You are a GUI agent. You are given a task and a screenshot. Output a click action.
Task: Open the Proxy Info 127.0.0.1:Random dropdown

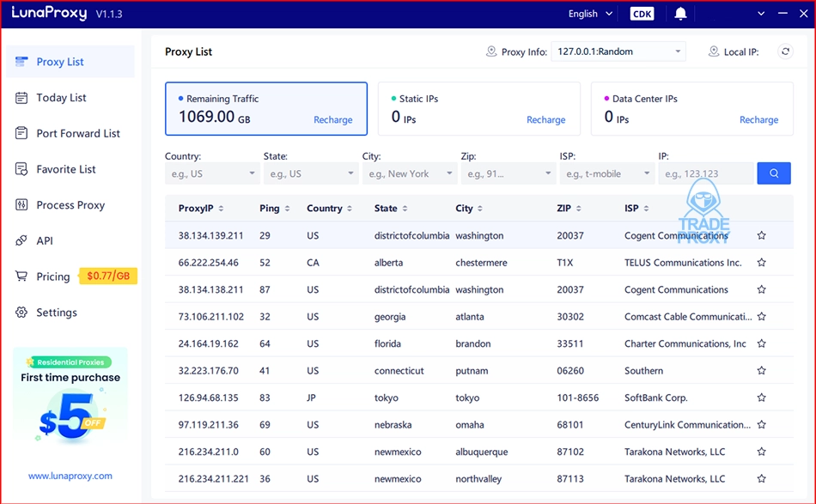[618, 52]
